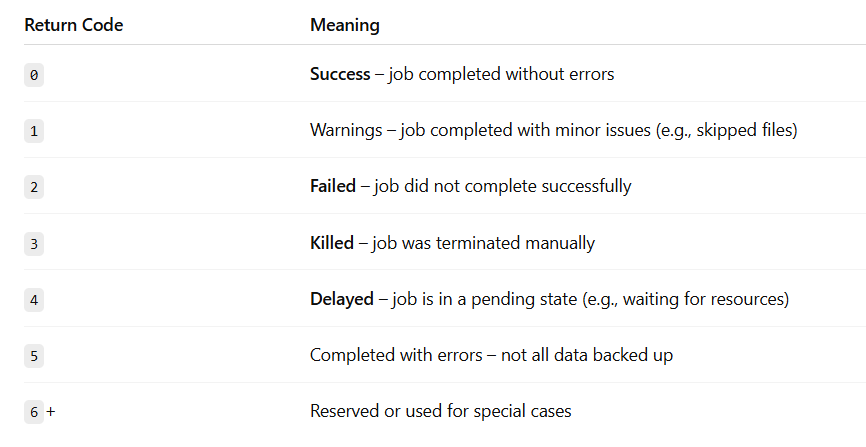This screenshot has width=866, height=447.
Task: Click the plus sign after code 6
Action: (51, 411)
